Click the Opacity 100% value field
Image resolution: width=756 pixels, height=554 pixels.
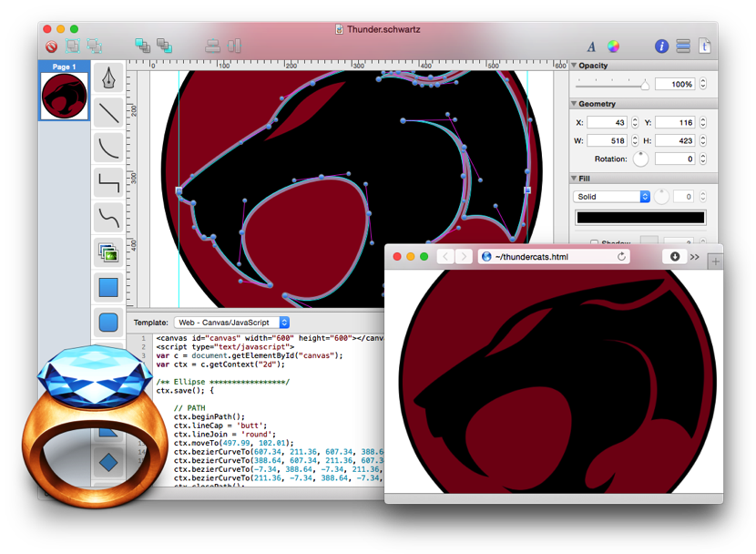point(675,85)
